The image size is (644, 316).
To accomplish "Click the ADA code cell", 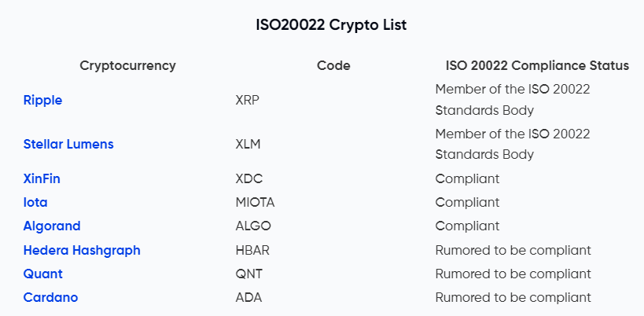I will 248,298.
